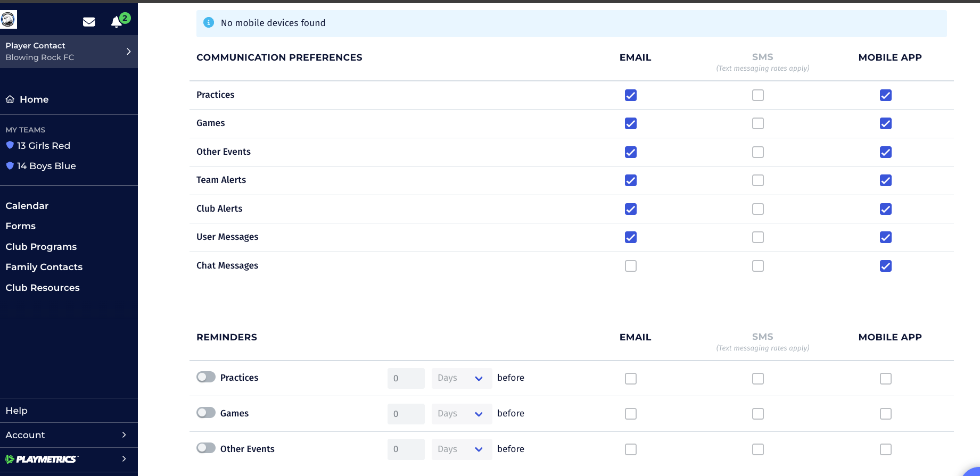Uncheck Email for User Messages
This screenshot has height=476, width=980.
631,237
